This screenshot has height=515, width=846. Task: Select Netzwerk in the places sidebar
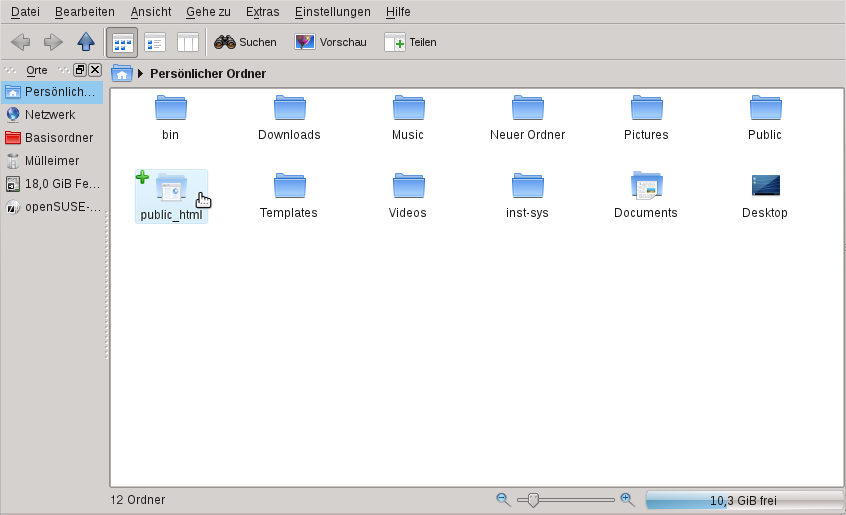point(50,115)
